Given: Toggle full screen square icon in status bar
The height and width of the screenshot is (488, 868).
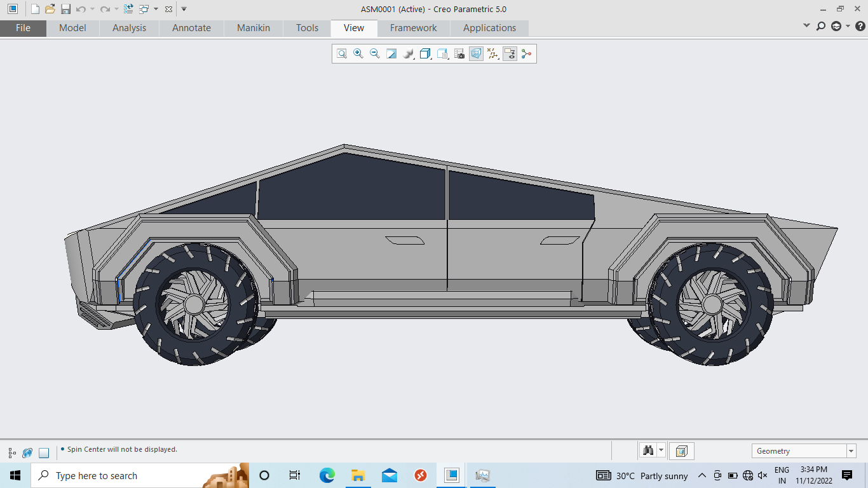Looking at the screenshot, I should click(44, 453).
